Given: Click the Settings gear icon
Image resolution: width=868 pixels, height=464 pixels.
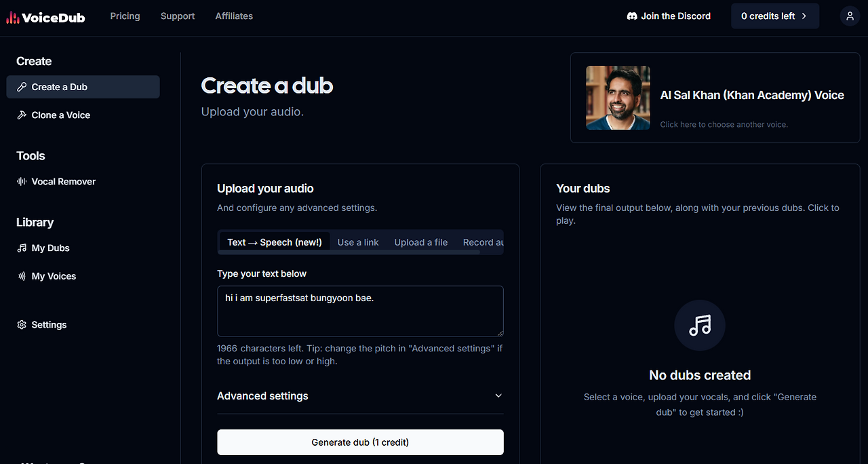Looking at the screenshot, I should pyautogui.click(x=22, y=325).
